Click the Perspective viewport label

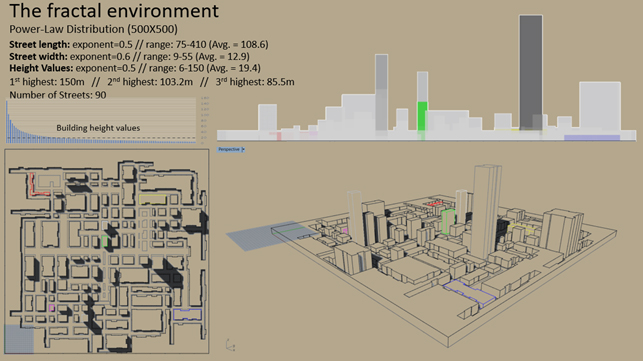[230, 150]
